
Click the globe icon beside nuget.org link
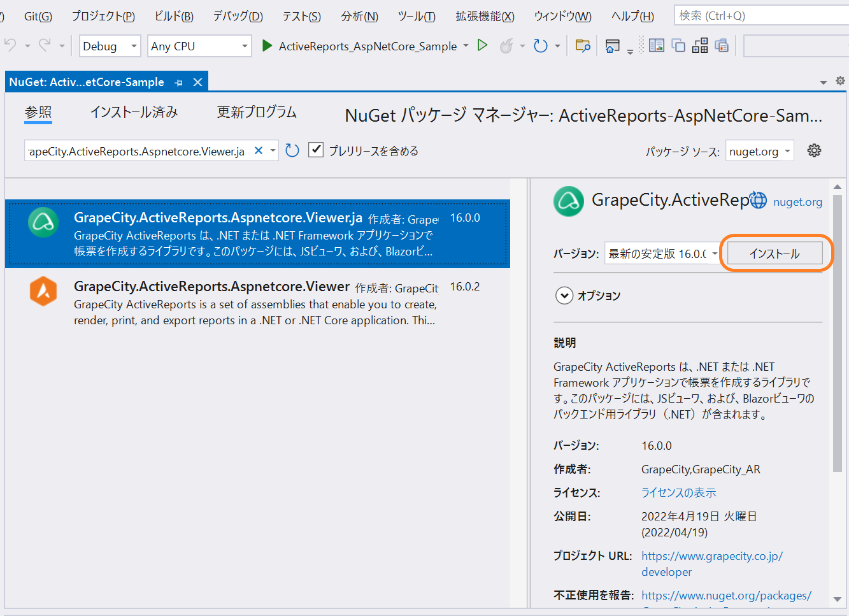758,200
